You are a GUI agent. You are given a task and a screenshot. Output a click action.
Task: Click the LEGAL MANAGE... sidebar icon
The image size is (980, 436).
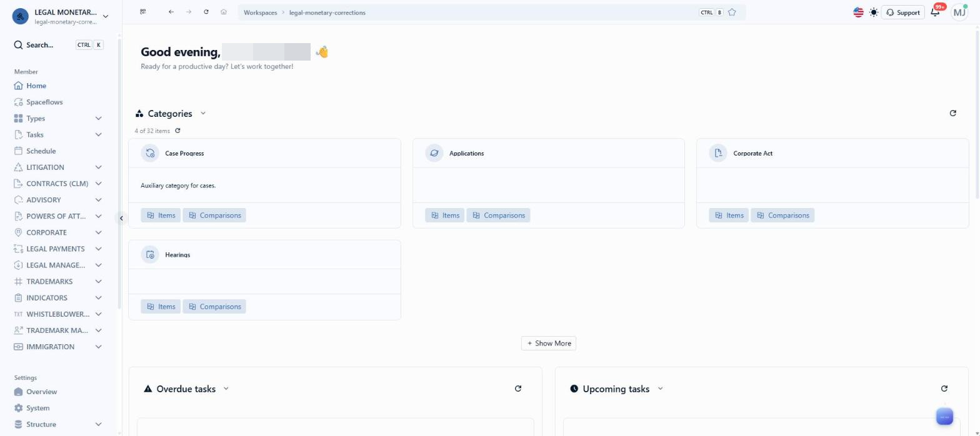click(18, 265)
